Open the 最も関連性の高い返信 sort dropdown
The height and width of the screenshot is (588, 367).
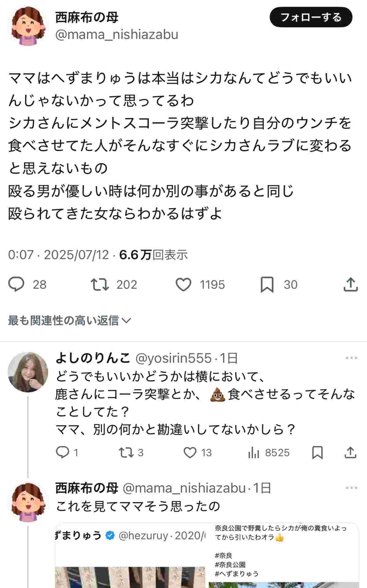tap(70, 320)
